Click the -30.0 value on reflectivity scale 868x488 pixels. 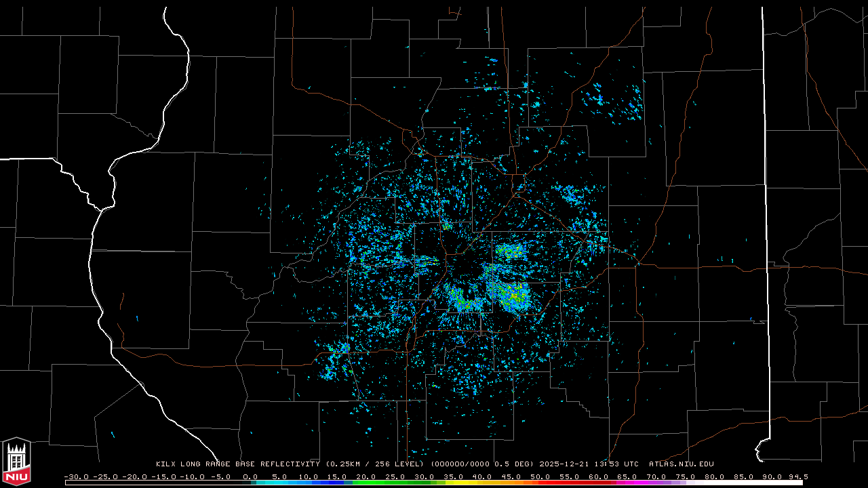coord(76,476)
